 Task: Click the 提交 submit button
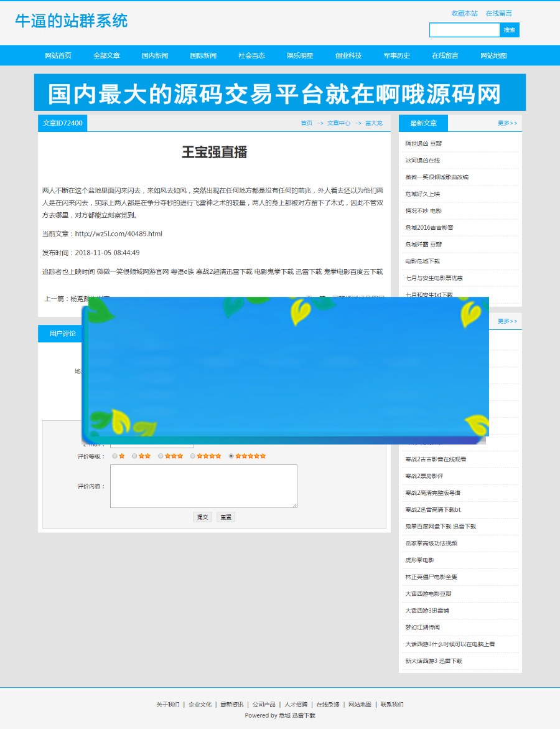coord(202,517)
